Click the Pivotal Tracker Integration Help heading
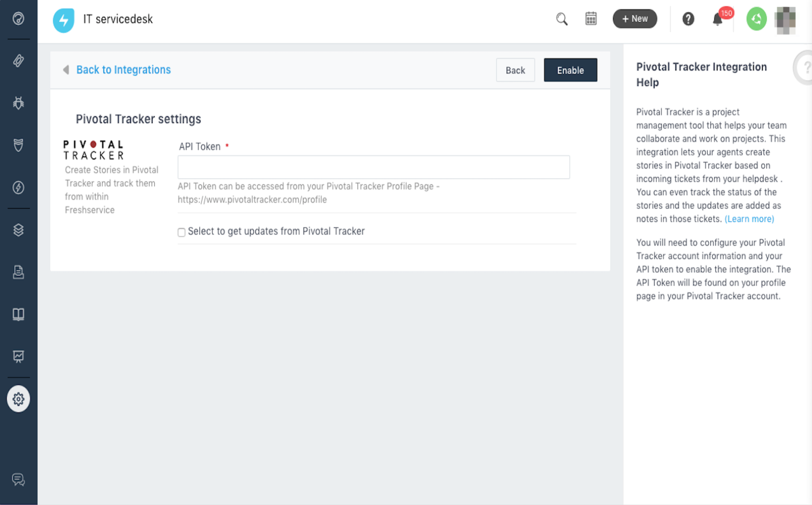This screenshot has width=812, height=505. coord(702,74)
